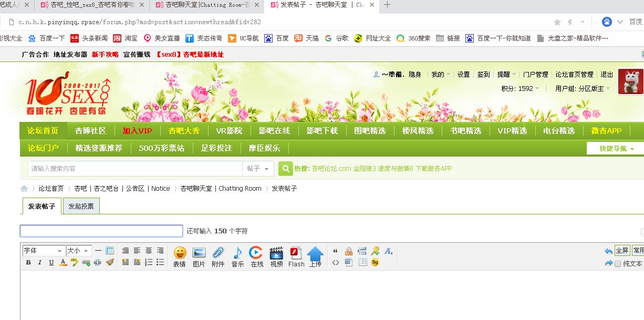This screenshot has height=320, width=644.
Task: Insert an image with the 图片 tool
Action: (199, 257)
